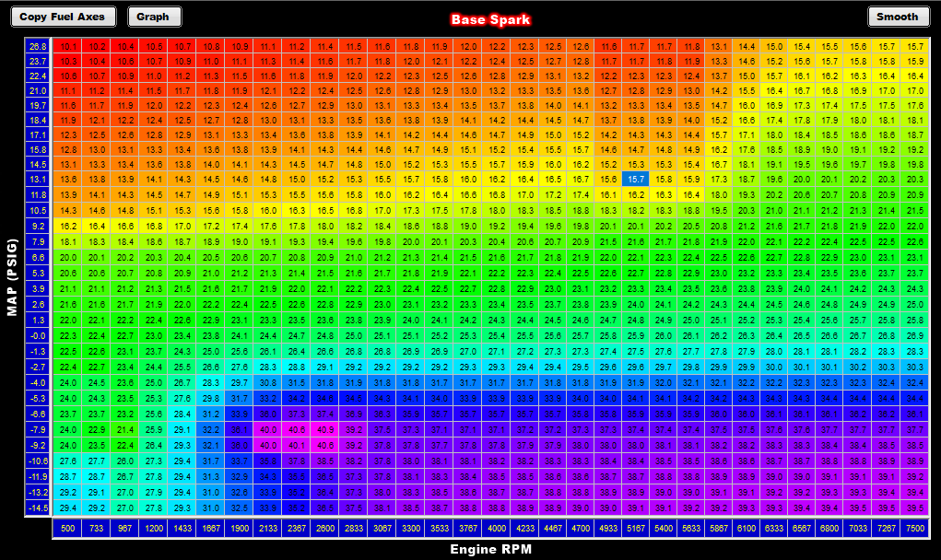Click the Copy Fuel Axes button
The height and width of the screenshot is (560, 941).
tap(64, 17)
